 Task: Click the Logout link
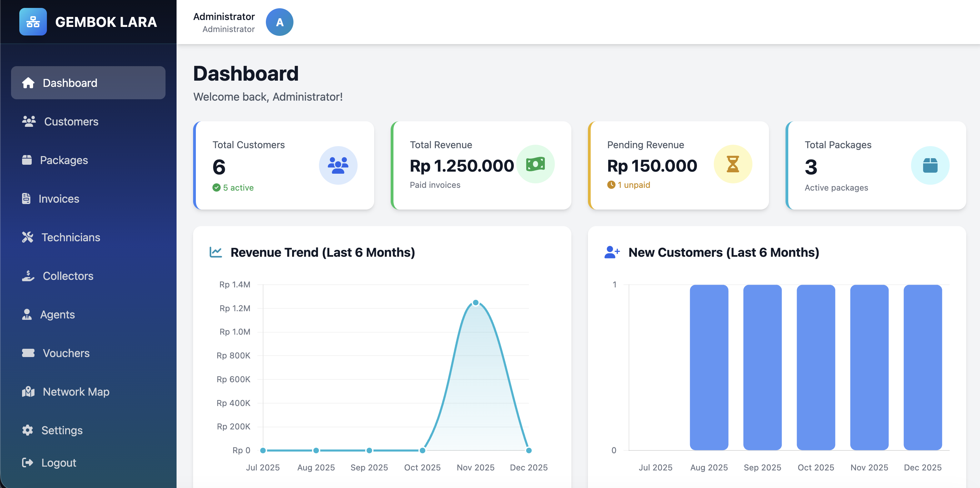(x=58, y=462)
